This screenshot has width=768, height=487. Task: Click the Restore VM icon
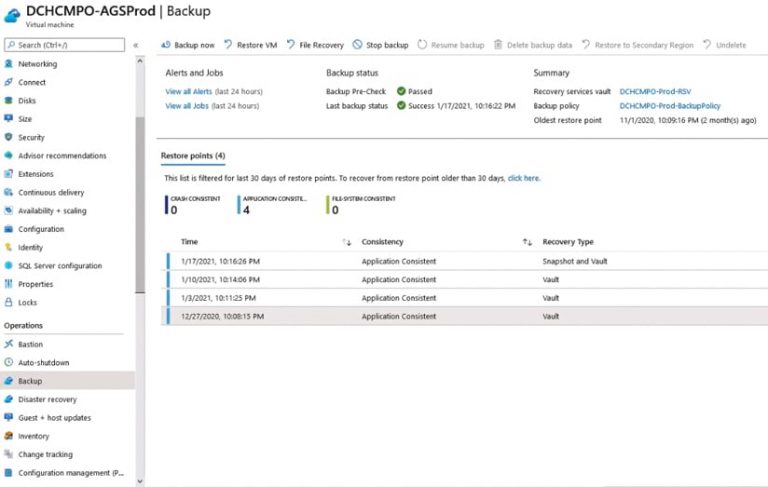click(x=228, y=45)
